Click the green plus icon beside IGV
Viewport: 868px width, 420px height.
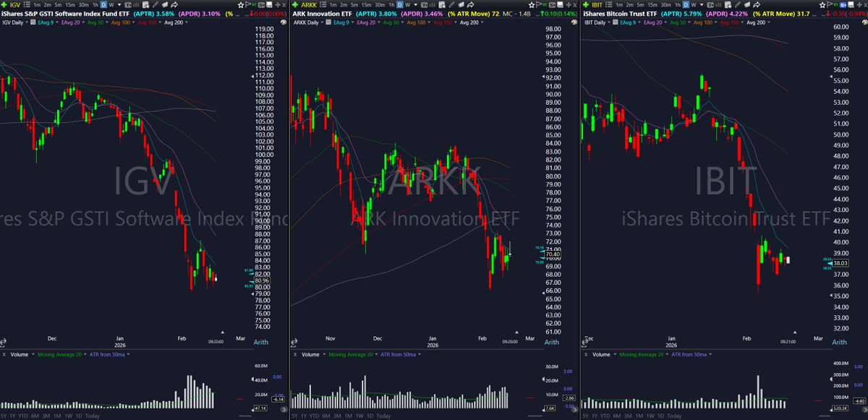(x=4, y=4)
